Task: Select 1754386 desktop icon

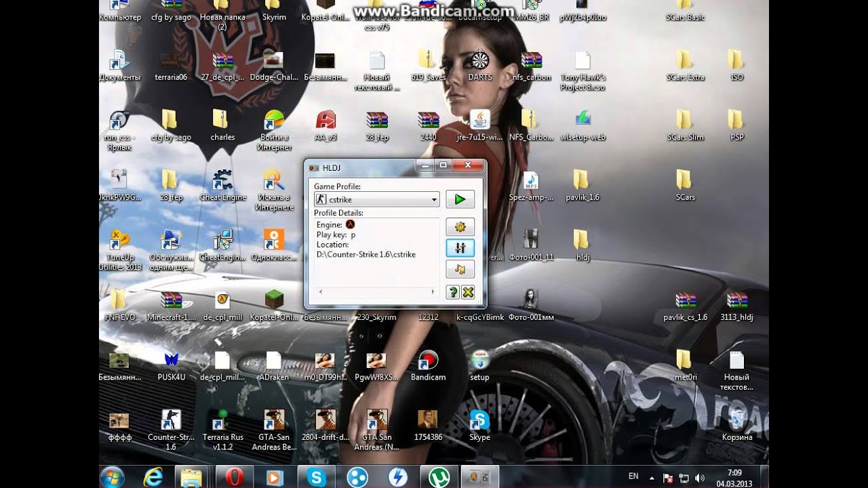Action: coord(429,425)
